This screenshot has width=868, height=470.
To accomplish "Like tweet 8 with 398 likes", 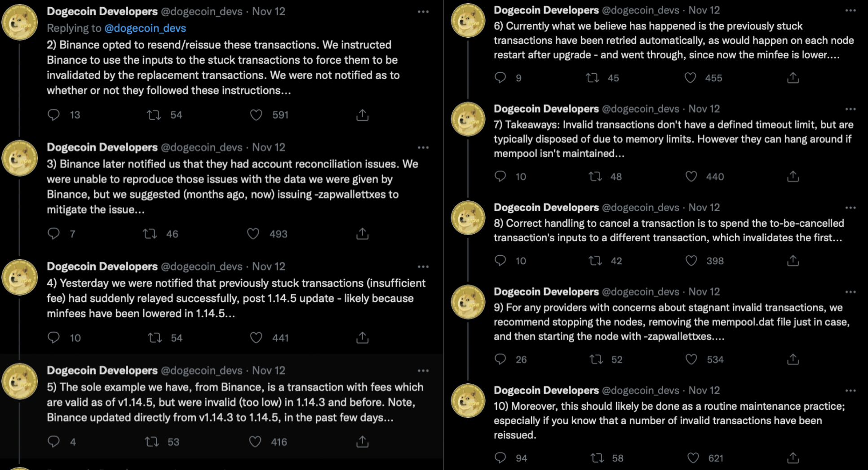I will (x=691, y=261).
